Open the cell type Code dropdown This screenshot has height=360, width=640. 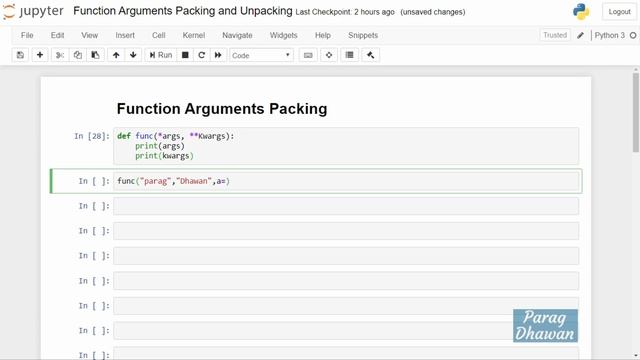click(261, 55)
